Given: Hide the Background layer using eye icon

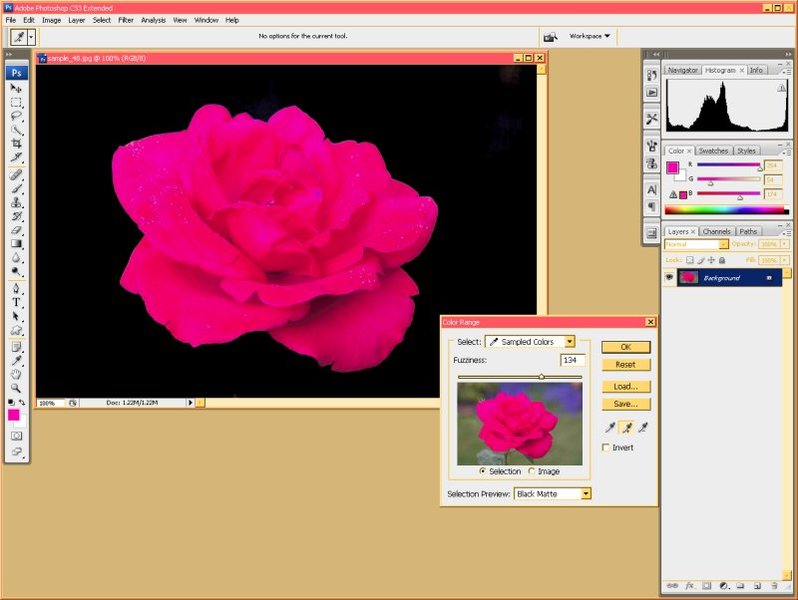Looking at the screenshot, I should click(670, 277).
